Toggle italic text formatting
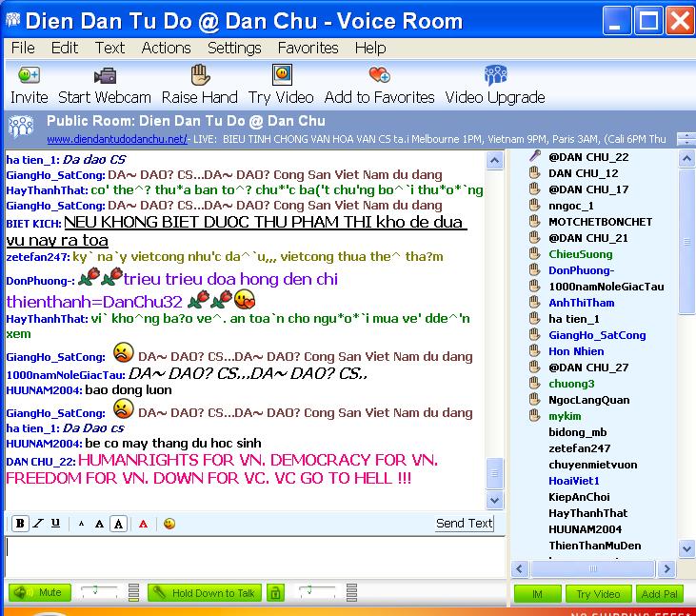This screenshot has height=616, width=696. click(38, 524)
